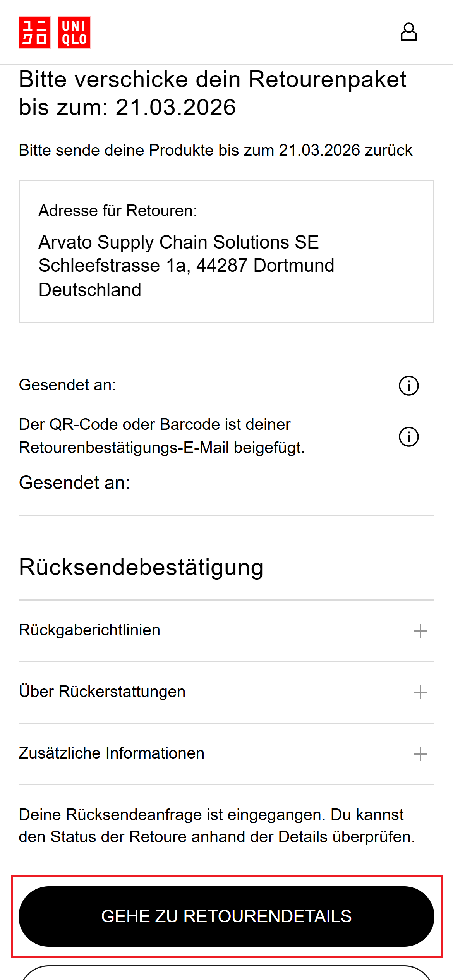Viewport: 453px width, 980px height.
Task: Click the Bitte sende deine Produkte line
Action: [x=216, y=150]
